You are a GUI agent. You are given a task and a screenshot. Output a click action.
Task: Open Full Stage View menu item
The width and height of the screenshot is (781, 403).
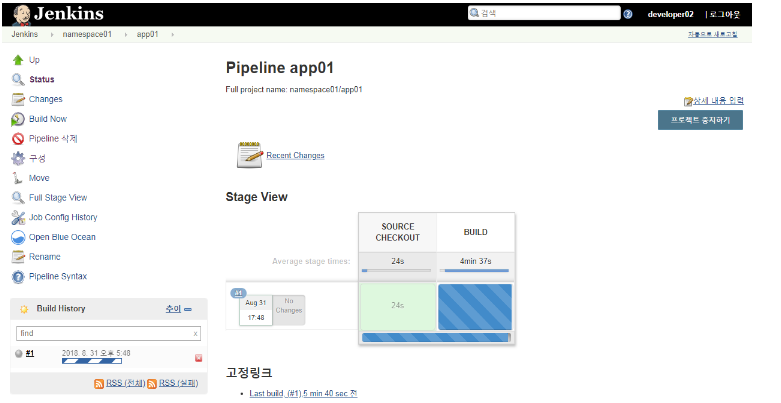(58, 198)
